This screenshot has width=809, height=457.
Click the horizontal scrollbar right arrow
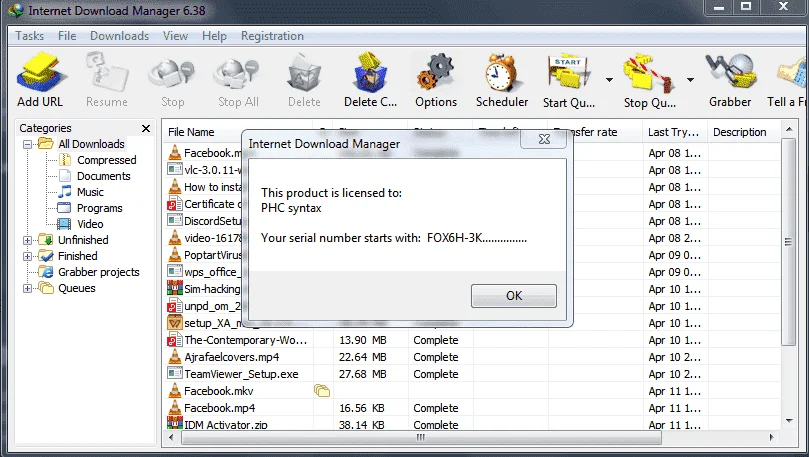pos(771,437)
